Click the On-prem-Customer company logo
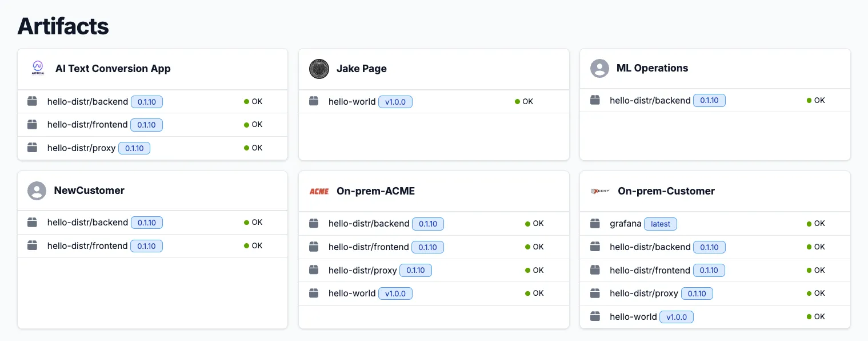 click(600, 191)
